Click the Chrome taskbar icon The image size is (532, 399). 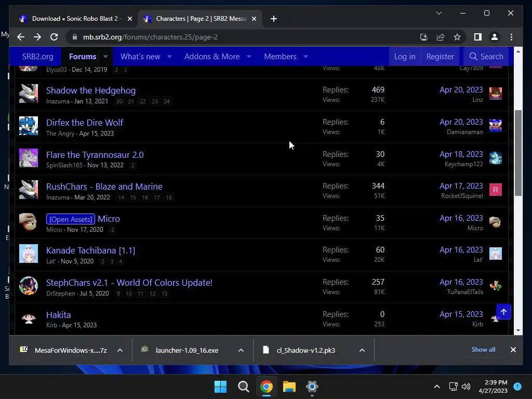(267, 387)
